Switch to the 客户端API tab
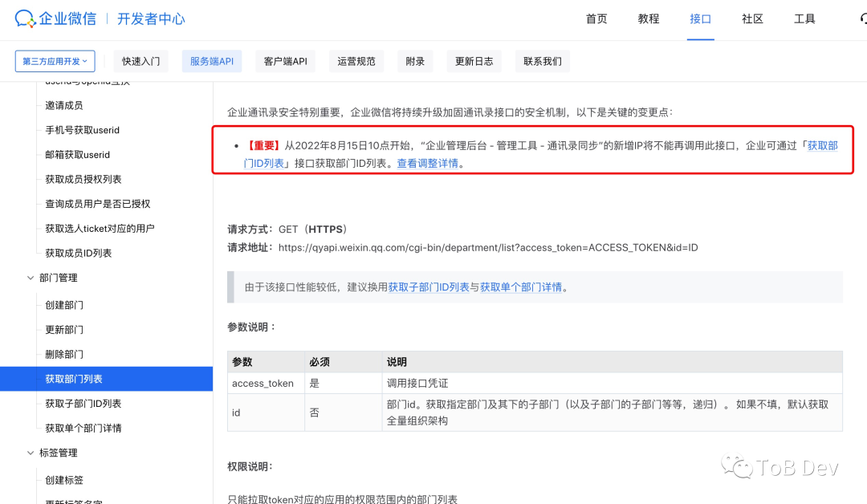Screen dimensions: 867x504 [285, 60]
